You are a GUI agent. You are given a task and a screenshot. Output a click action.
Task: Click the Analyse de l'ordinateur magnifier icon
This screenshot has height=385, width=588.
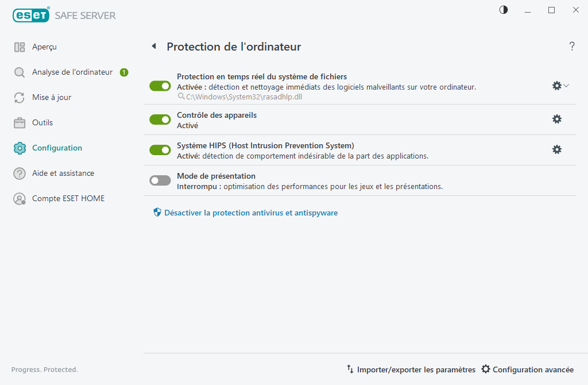point(18,72)
